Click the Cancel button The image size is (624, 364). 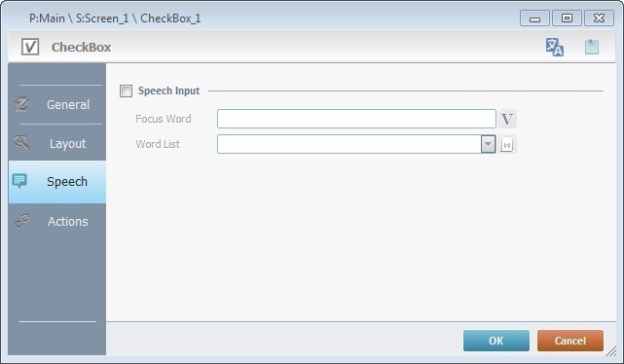click(x=570, y=341)
